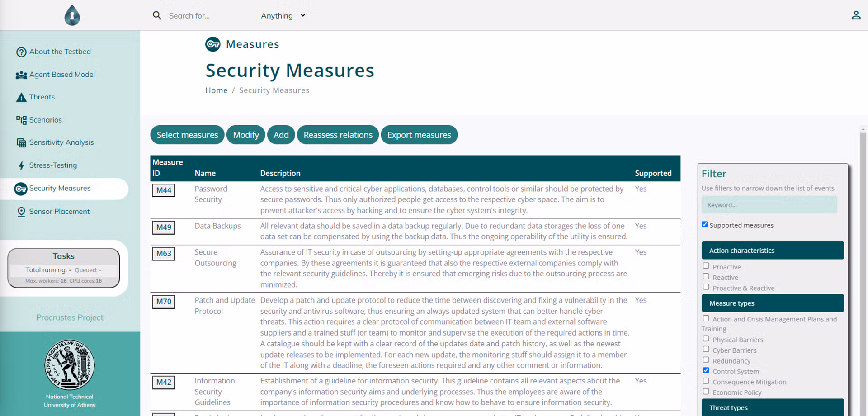This screenshot has height=416, width=868.
Task: Open About the Testbed page
Action: [60, 52]
